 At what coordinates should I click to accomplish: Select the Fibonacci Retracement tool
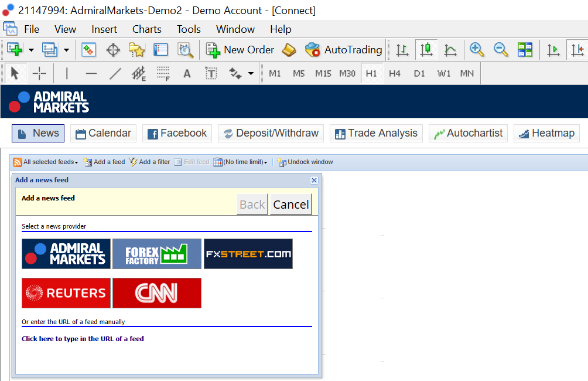tap(163, 73)
